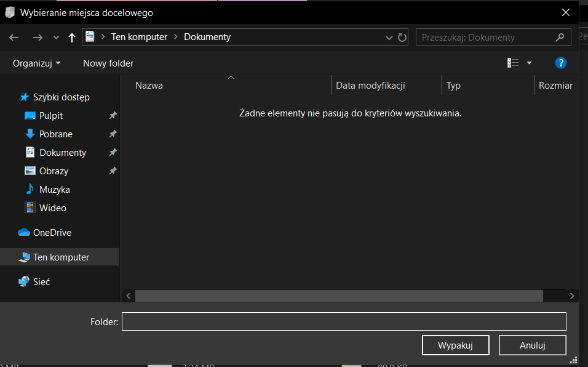This screenshot has height=367, width=588.
Task: Refresh the Dokumenty folder view
Action: (x=403, y=37)
